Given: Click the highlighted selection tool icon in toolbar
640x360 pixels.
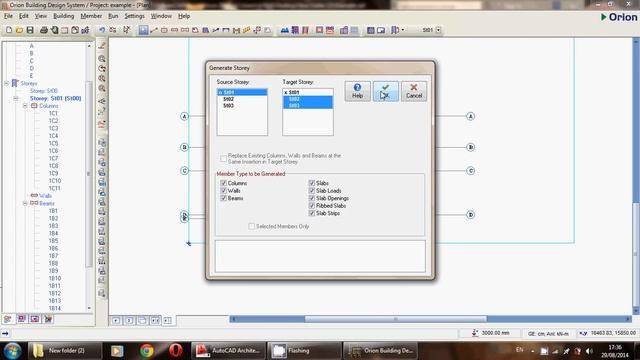Looking at the screenshot, I should (x=143, y=30).
